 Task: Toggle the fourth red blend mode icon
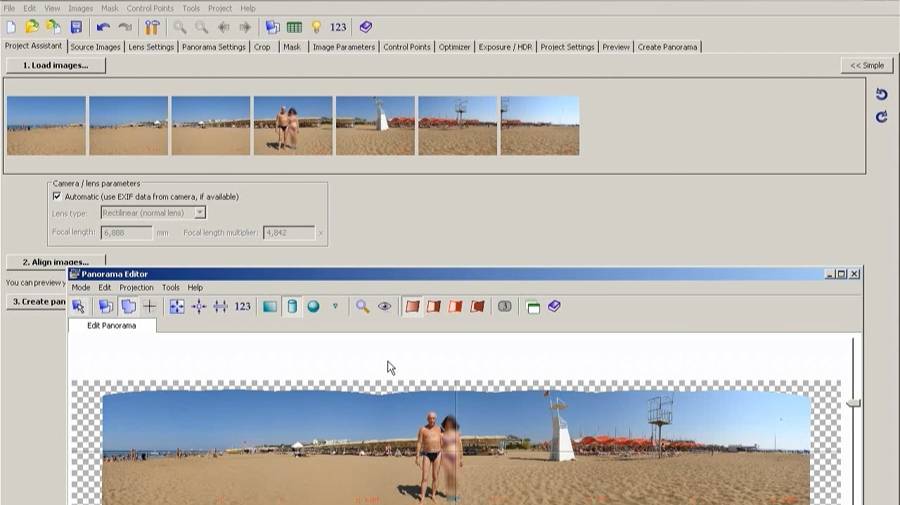(x=478, y=306)
